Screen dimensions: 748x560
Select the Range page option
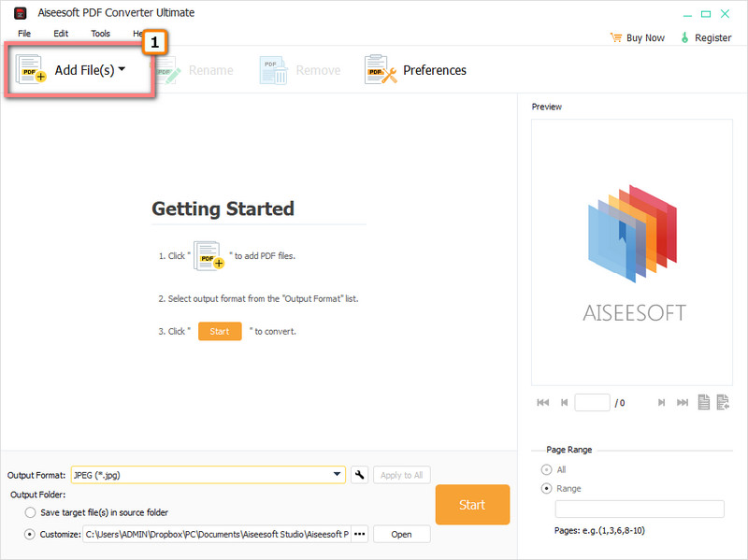546,488
